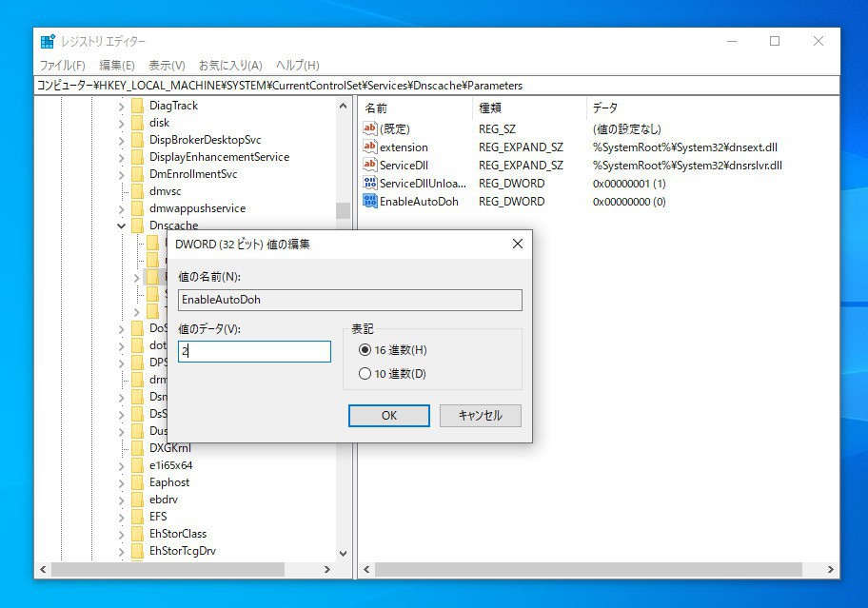Click tree pane horizontal scroll right arrow

(326, 569)
